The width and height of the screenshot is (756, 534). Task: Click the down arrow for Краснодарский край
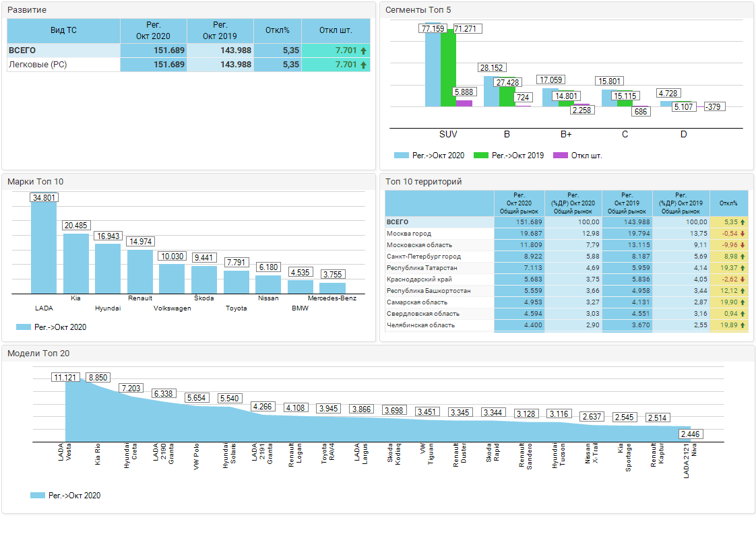[x=743, y=279]
